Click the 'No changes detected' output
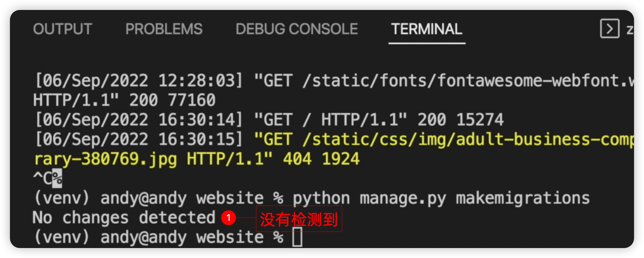This screenshot has width=644, height=258. tap(124, 217)
